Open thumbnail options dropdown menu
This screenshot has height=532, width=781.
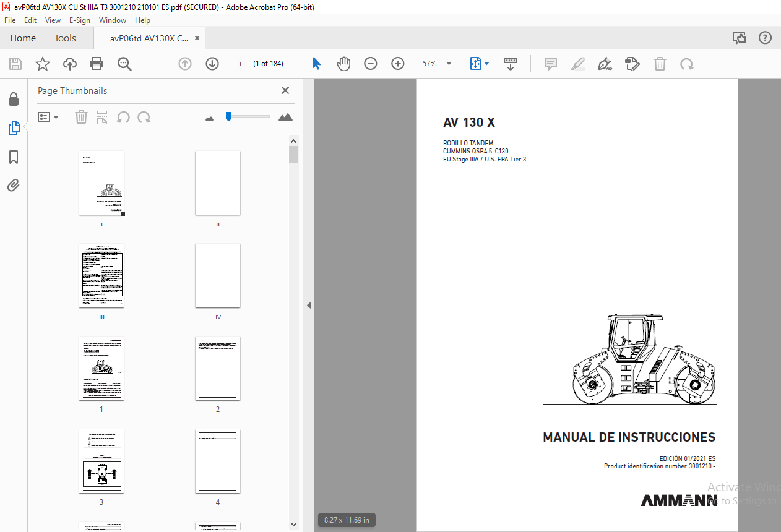(48, 117)
